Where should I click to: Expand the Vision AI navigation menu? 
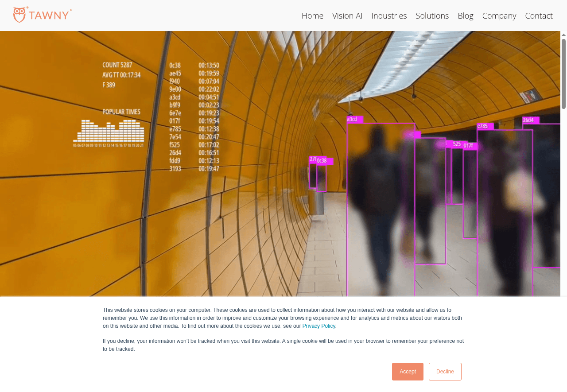tap(347, 16)
